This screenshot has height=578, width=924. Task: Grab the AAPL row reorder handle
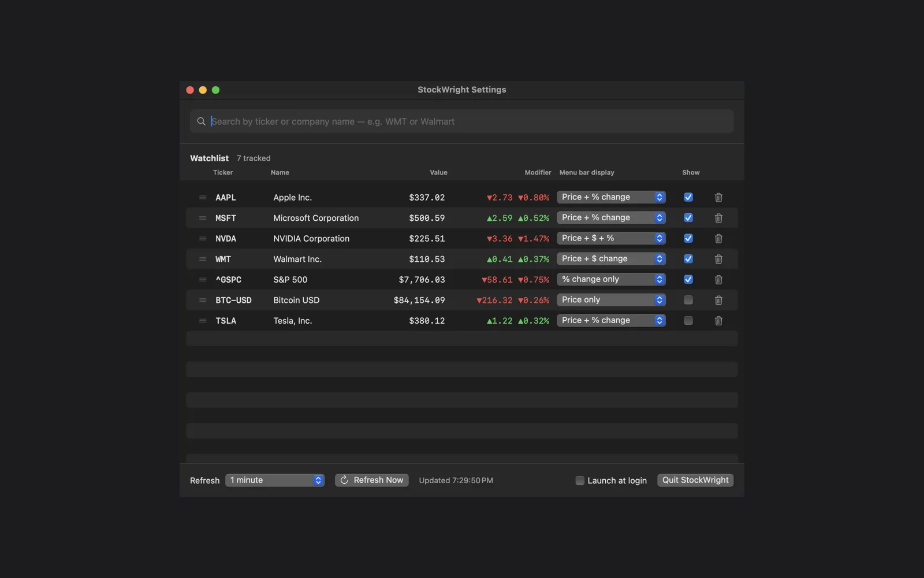click(203, 198)
